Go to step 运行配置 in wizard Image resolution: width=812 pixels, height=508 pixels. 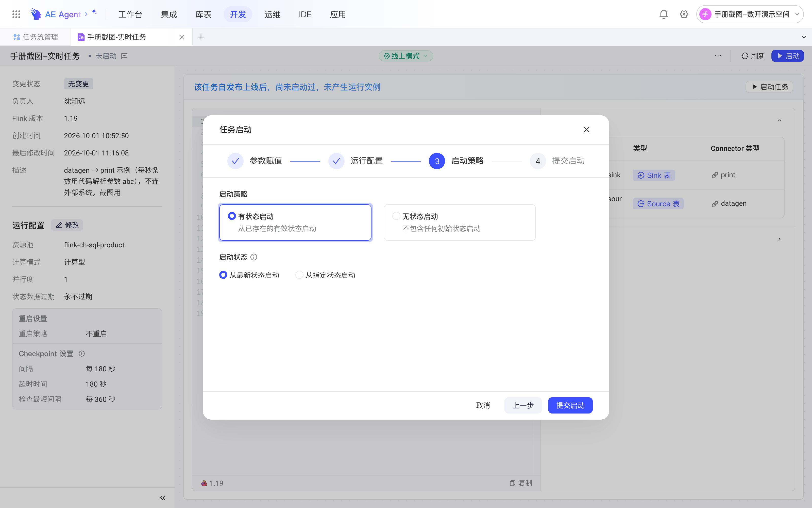(355, 161)
